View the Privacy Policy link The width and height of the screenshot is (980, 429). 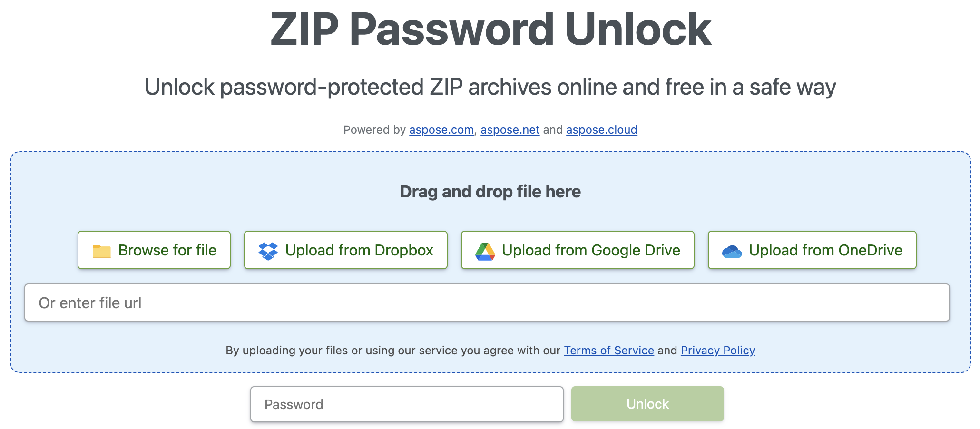tap(717, 351)
